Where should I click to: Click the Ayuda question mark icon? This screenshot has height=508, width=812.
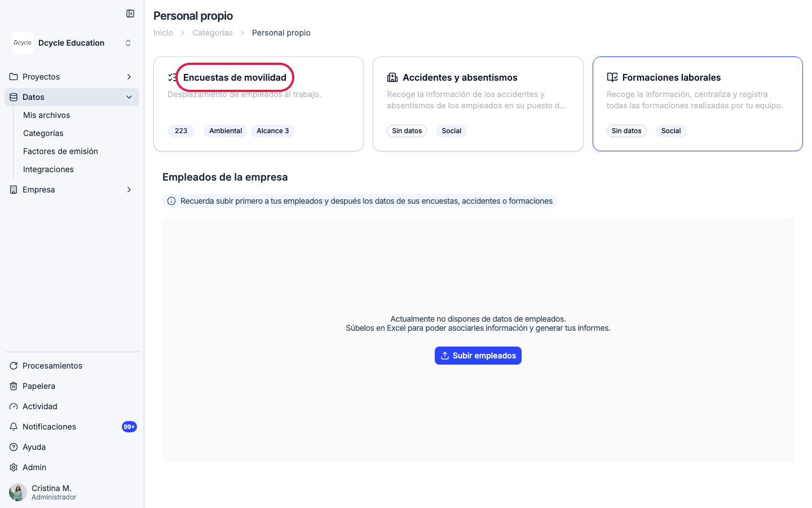click(x=14, y=447)
